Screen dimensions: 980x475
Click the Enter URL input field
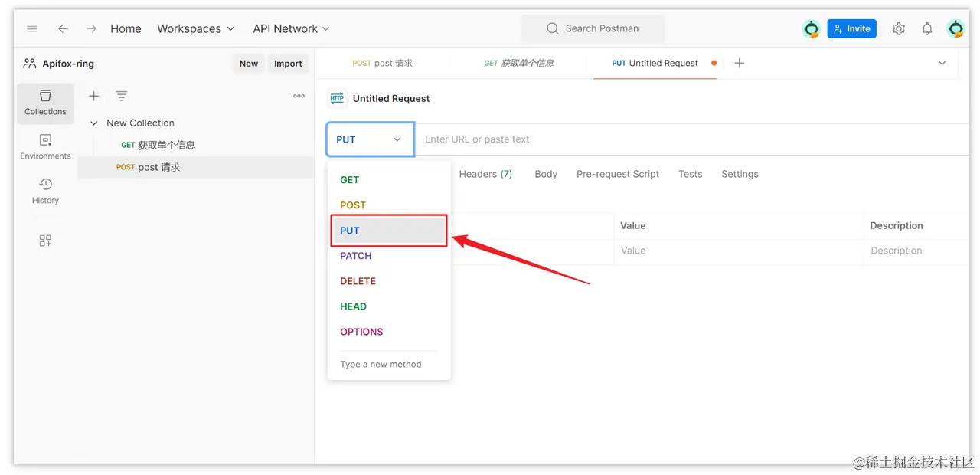691,139
